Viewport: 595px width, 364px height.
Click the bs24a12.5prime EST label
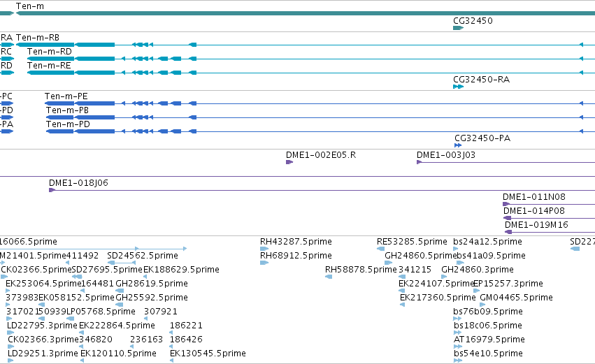[487, 242]
